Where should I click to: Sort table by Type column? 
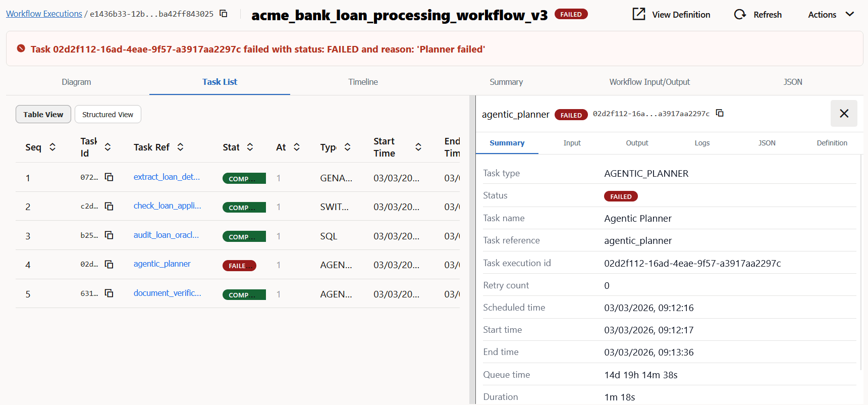[x=347, y=147]
